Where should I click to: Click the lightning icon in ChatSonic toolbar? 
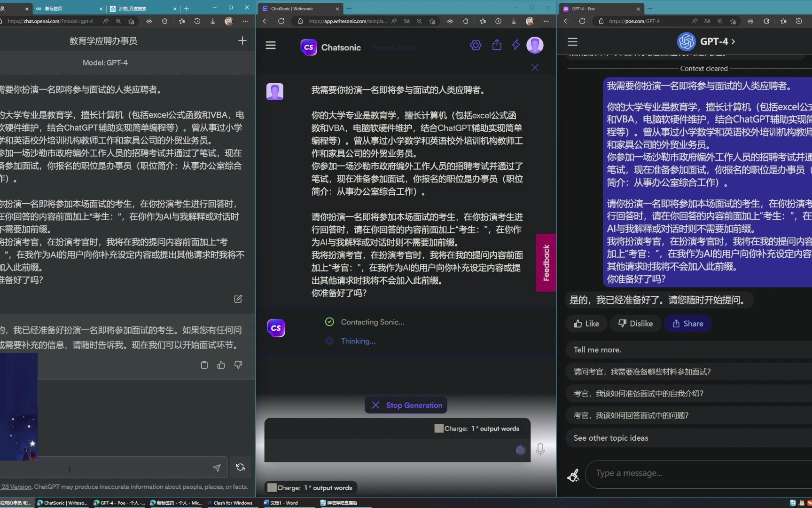coord(515,45)
